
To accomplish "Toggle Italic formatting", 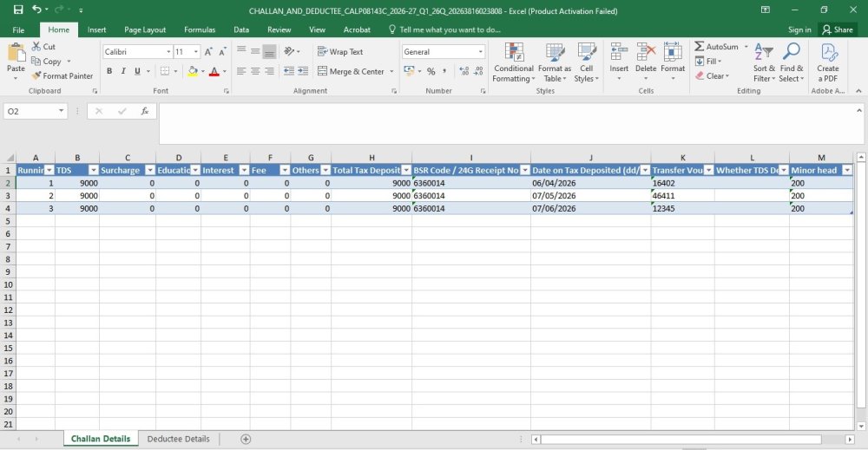I will 123,71.
